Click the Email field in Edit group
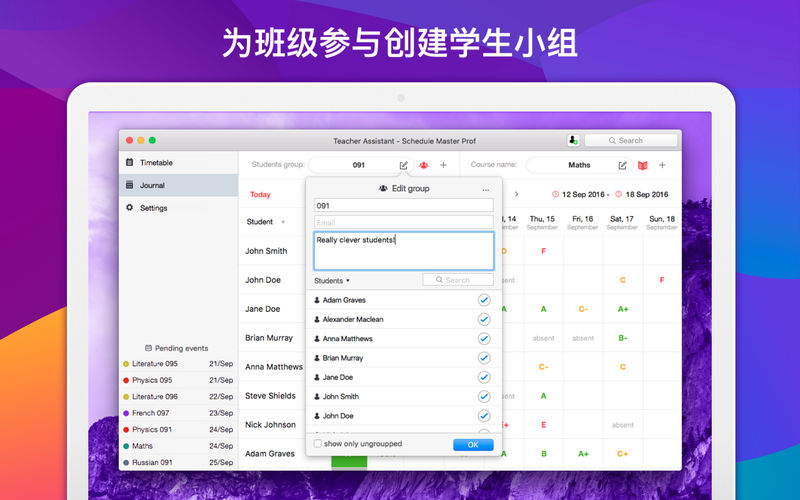The image size is (800, 500). [404, 222]
